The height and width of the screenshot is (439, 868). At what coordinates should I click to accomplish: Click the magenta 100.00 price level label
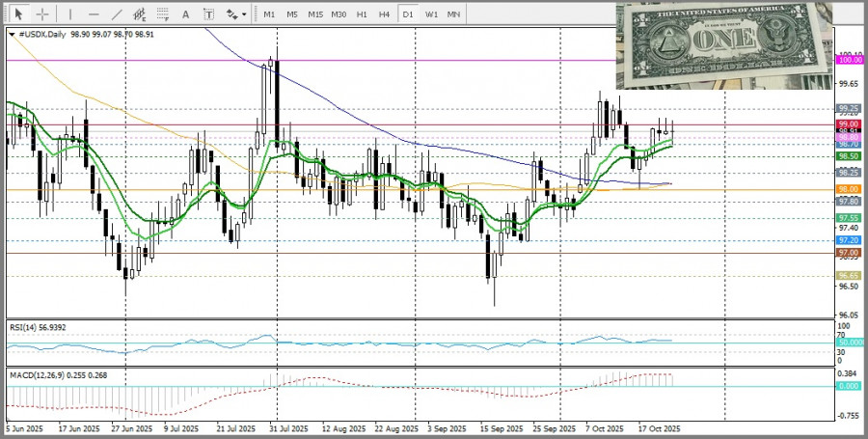click(850, 60)
